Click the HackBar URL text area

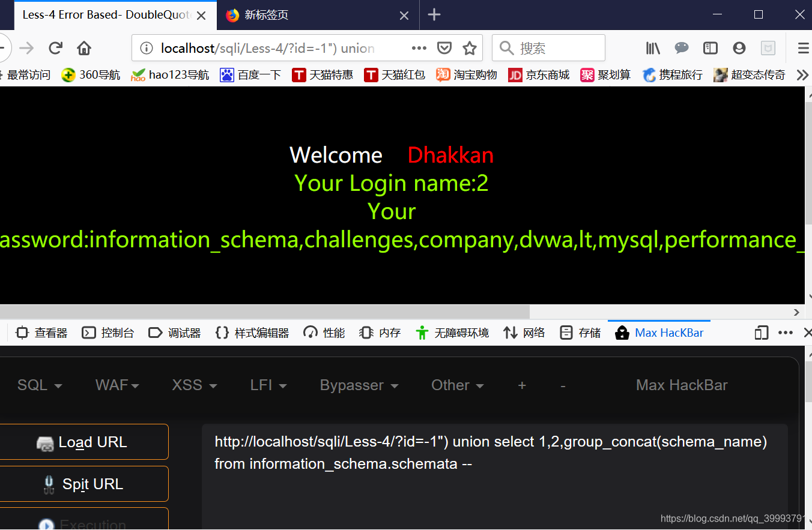[494, 477]
